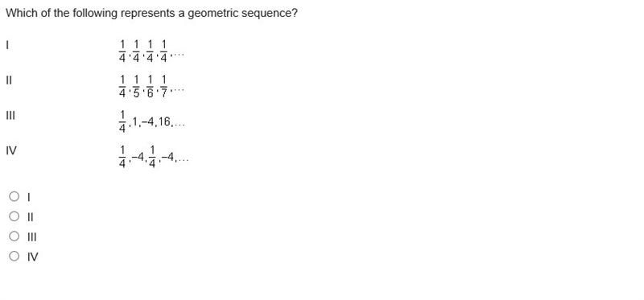Click the -4 term in sequence III
The image size is (644, 300).
[x=149, y=122]
